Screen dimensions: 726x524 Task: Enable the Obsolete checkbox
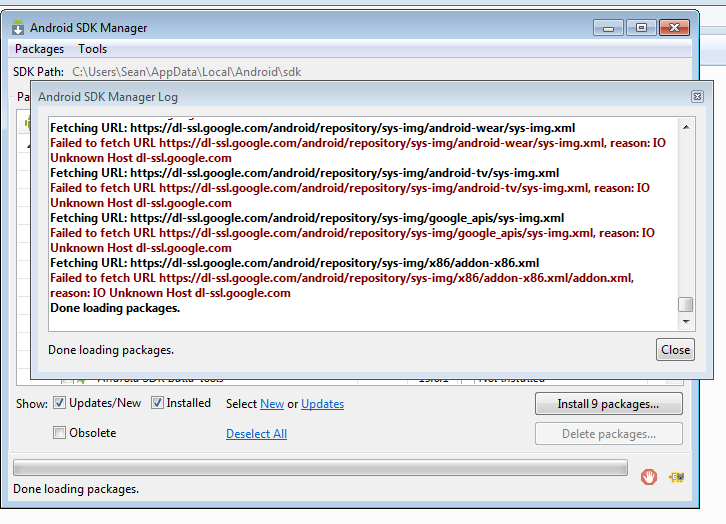(x=59, y=432)
